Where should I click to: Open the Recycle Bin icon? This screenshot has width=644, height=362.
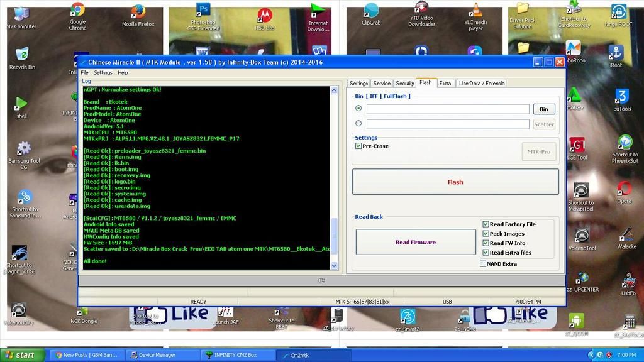[x=22, y=55]
